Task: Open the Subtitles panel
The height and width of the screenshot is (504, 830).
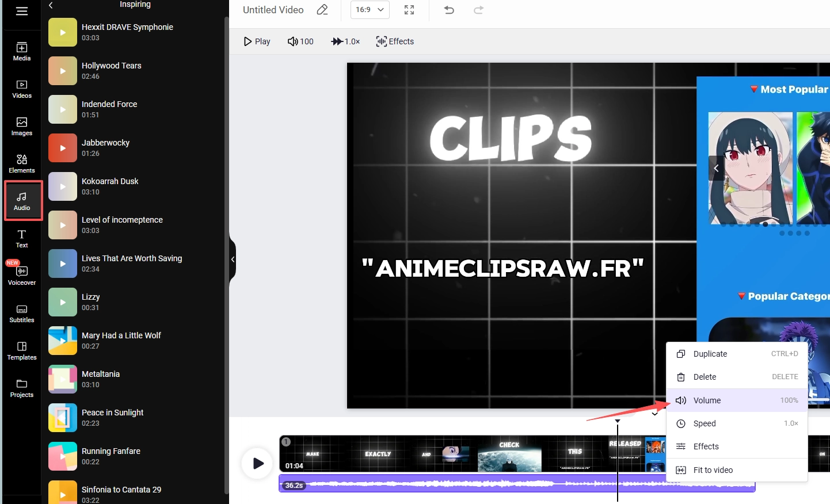Action: (22, 313)
